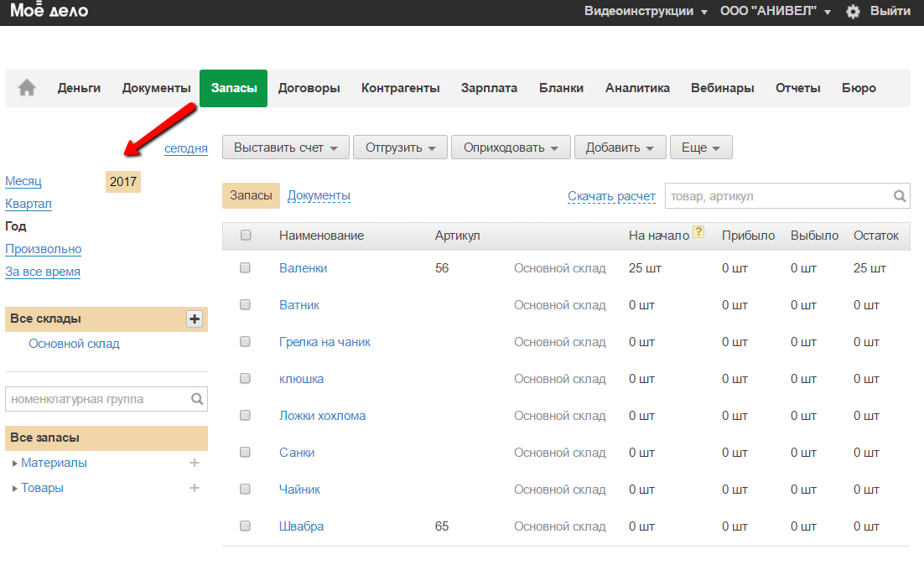Check the box for Валенки row

[246, 268]
